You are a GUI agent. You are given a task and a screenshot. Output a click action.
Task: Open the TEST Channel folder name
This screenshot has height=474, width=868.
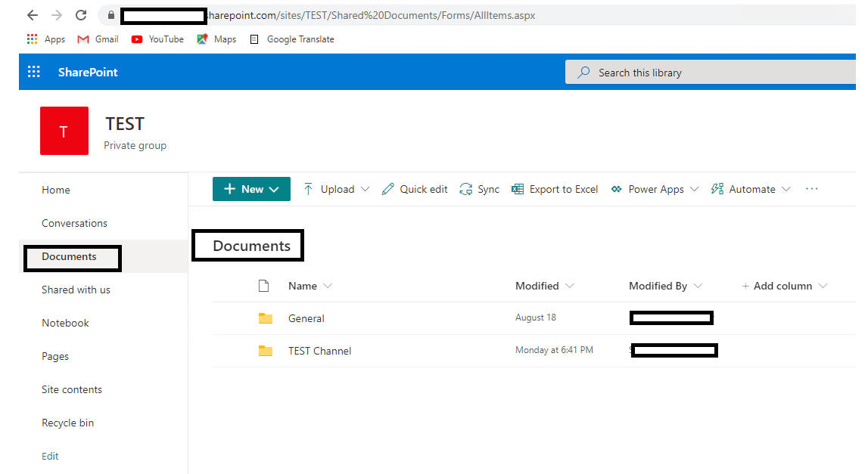tap(319, 351)
